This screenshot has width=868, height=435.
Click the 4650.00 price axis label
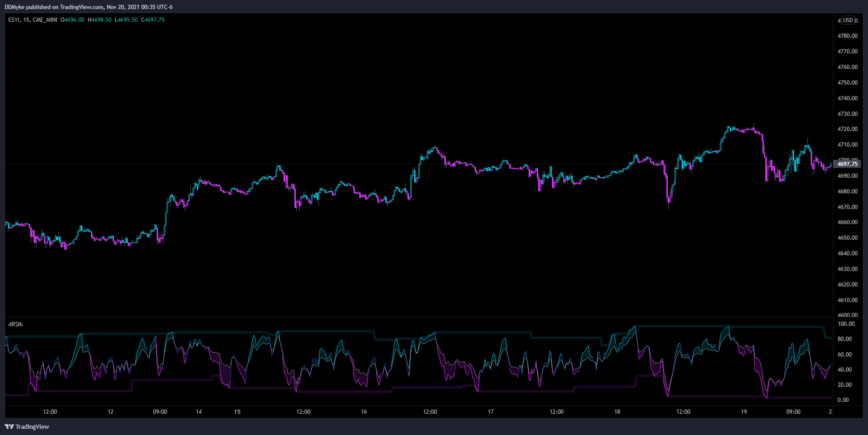(847, 238)
